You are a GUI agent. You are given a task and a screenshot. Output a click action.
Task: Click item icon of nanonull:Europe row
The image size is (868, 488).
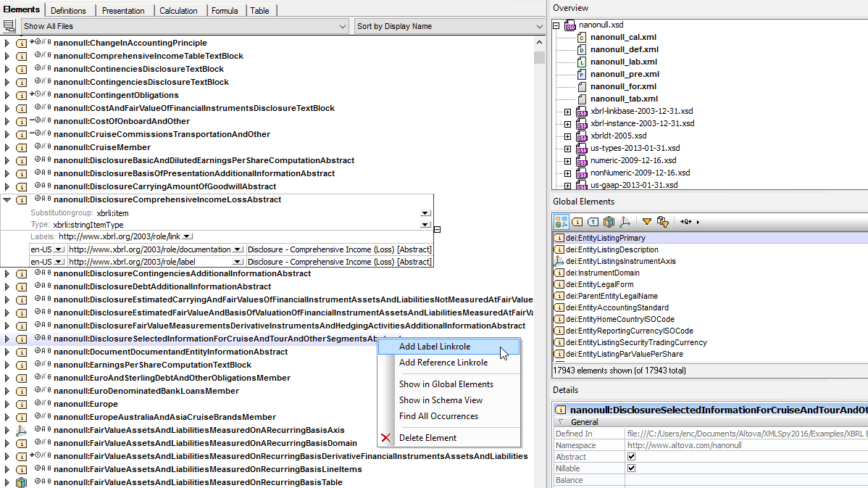point(21,405)
